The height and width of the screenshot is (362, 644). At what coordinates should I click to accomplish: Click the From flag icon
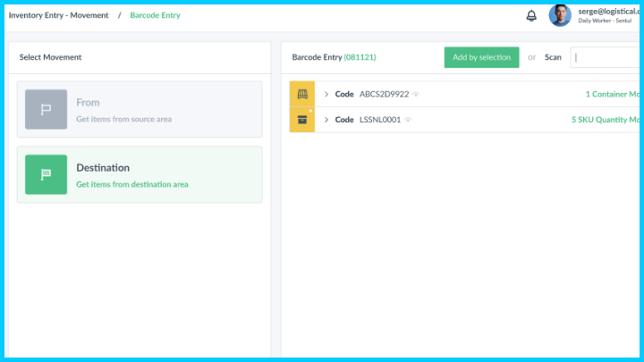pyautogui.click(x=46, y=109)
